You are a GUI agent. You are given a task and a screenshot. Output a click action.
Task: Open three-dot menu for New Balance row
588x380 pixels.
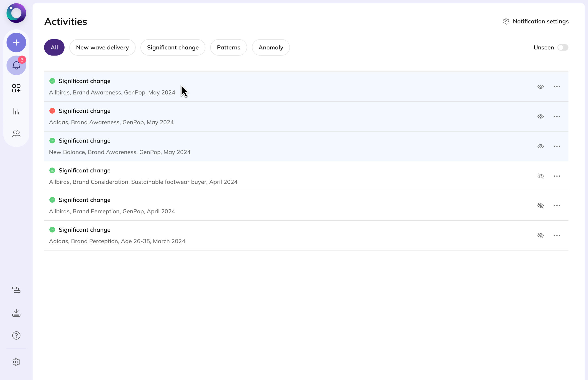click(557, 146)
